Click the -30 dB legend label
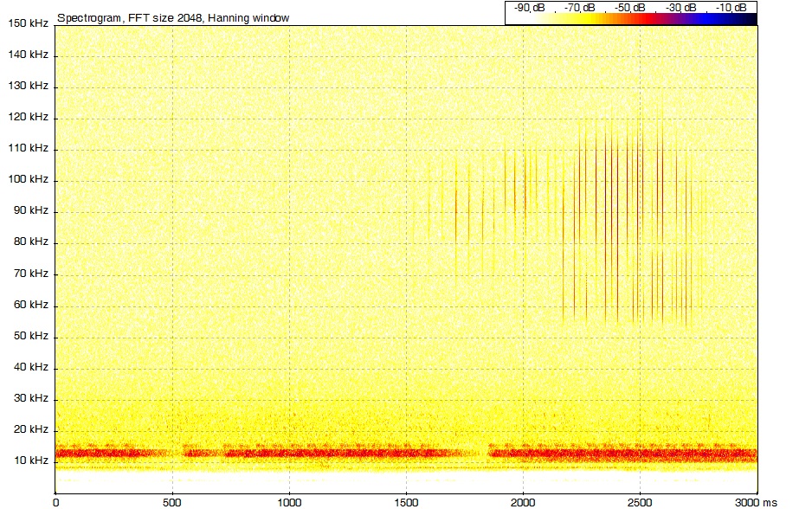Screen dimensions: 812x509 [680, 8]
